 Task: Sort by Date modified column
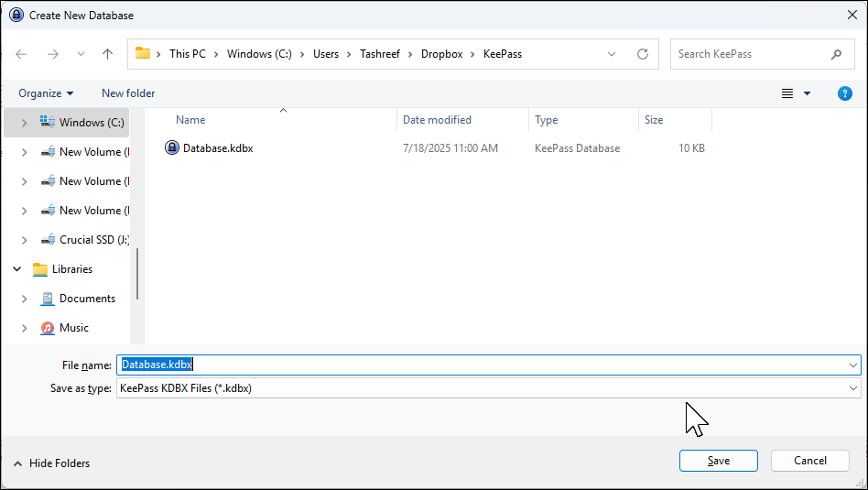(437, 120)
